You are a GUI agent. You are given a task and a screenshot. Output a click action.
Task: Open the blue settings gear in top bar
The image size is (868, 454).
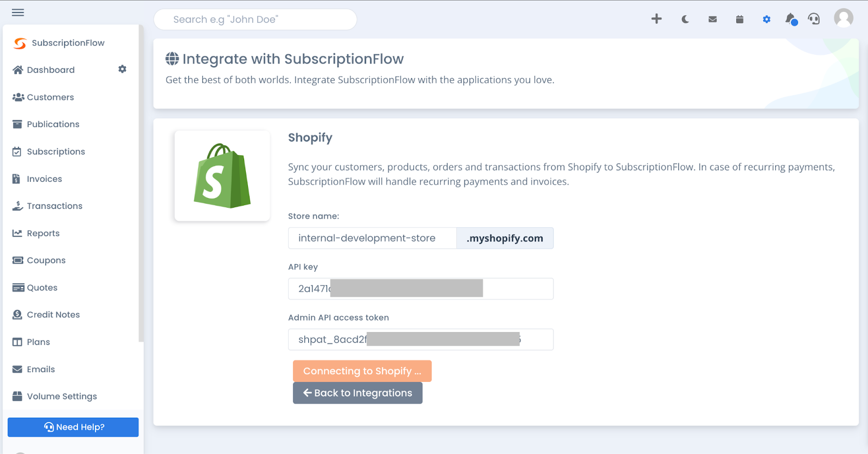pos(767,20)
